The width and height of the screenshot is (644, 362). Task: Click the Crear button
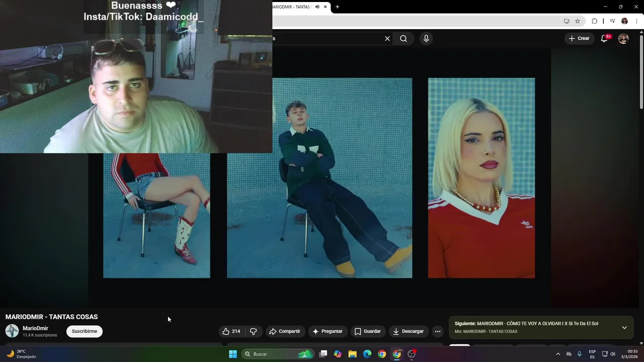tap(579, 38)
